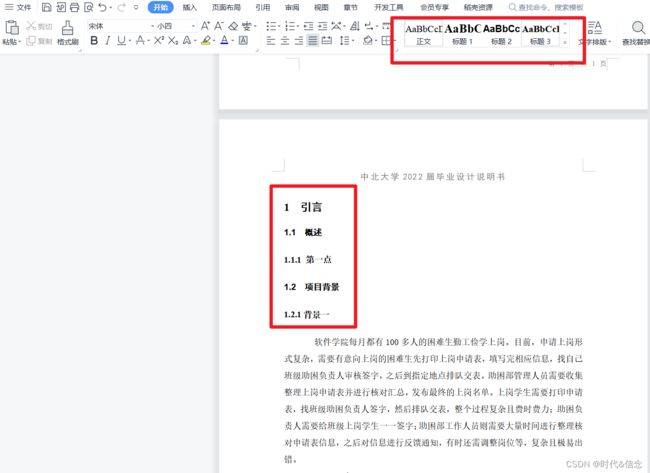The width and height of the screenshot is (650, 473).
Task: Set paragraph to align left
Action: pyautogui.click(x=271, y=40)
